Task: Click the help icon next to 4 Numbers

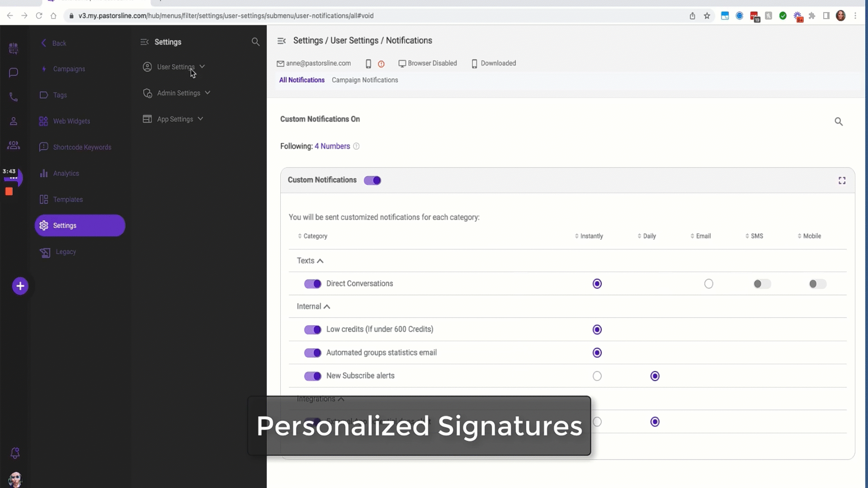Action: click(x=356, y=146)
